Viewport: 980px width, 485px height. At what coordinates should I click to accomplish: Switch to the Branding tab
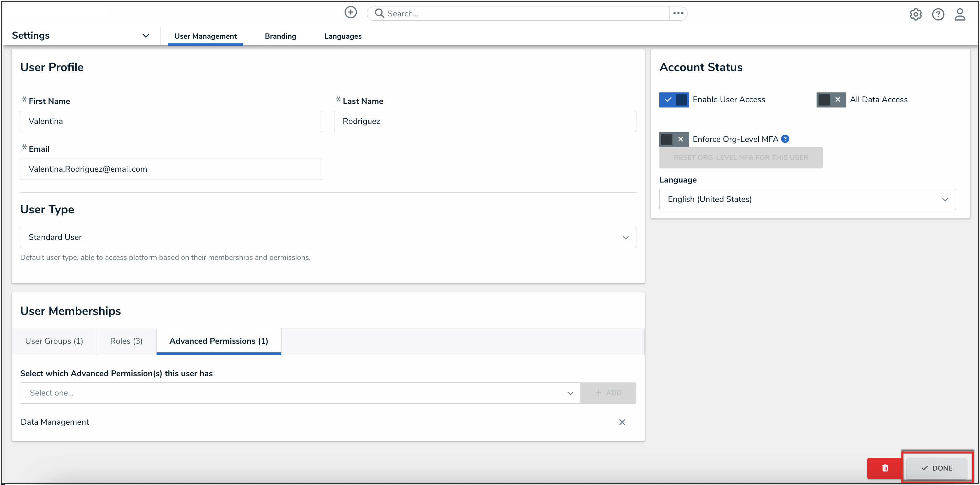tap(280, 36)
